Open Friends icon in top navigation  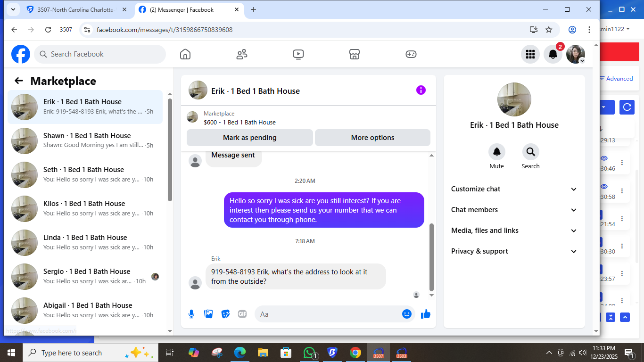point(242,54)
